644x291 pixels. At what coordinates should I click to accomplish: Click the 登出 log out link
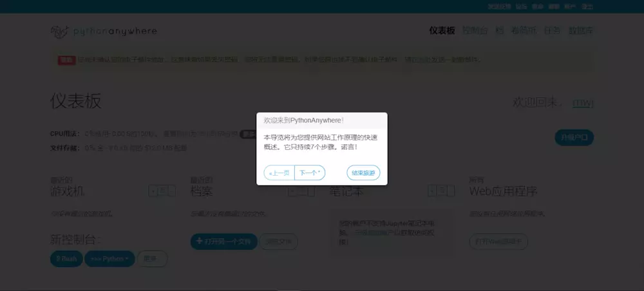coord(588,6)
